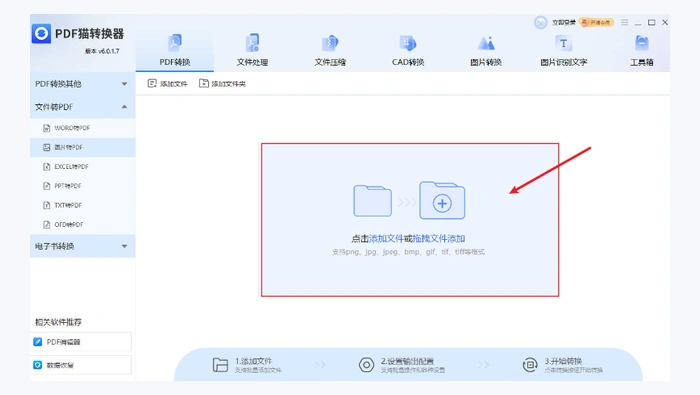The width and height of the screenshot is (700, 395).
Task: Go to the CAD转换 tab
Action: click(408, 50)
